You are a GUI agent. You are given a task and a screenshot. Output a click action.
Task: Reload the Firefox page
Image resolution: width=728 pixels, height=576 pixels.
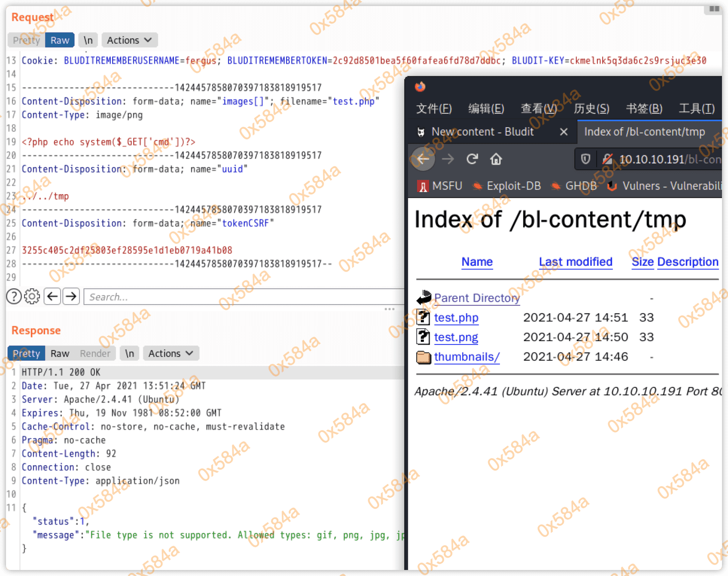pyautogui.click(x=472, y=159)
